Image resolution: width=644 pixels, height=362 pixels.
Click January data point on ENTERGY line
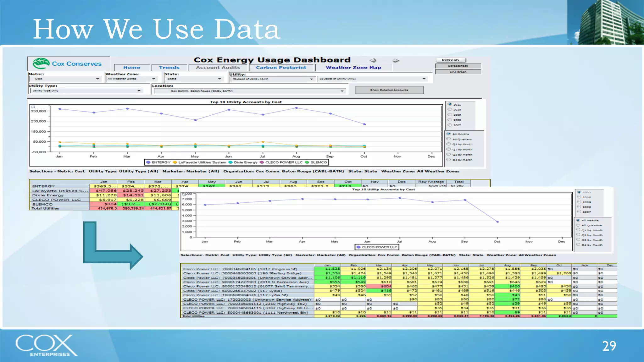(60, 109)
